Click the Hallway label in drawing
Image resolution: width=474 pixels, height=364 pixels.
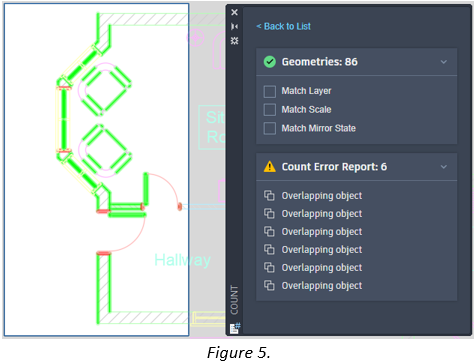182,260
